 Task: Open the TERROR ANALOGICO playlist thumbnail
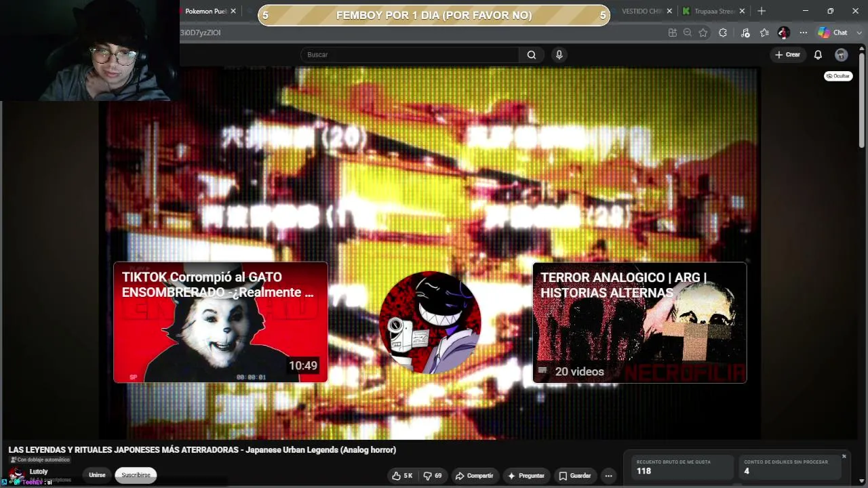click(639, 323)
